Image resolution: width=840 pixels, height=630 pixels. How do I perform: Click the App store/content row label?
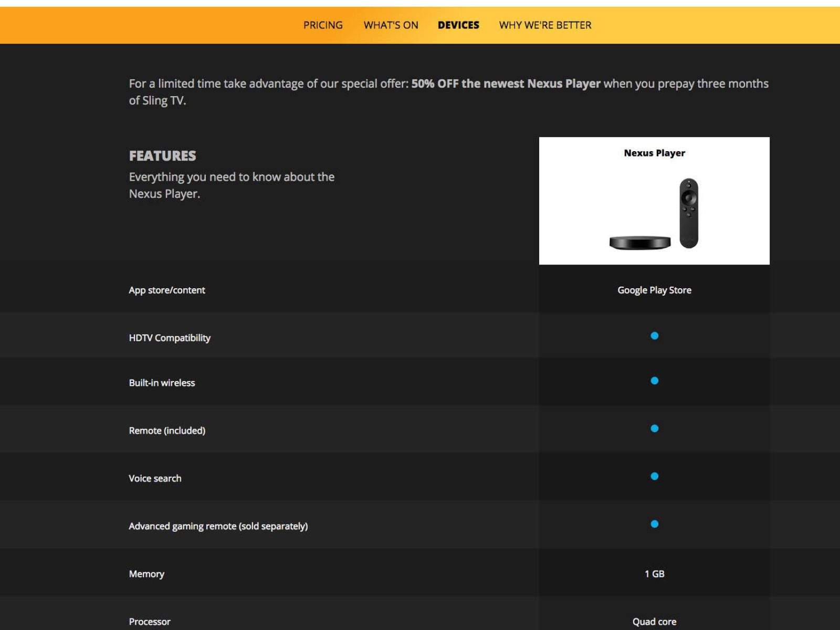tap(167, 290)
